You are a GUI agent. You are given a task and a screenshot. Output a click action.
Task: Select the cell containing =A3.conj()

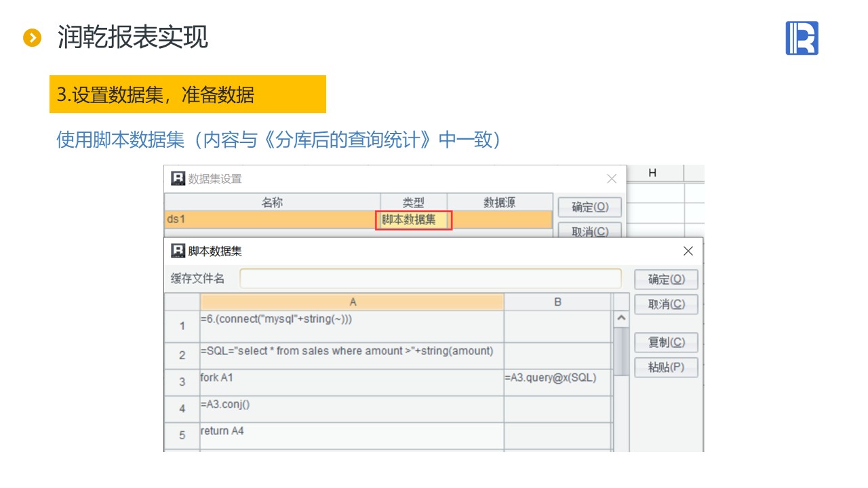[x=352, y=409]
